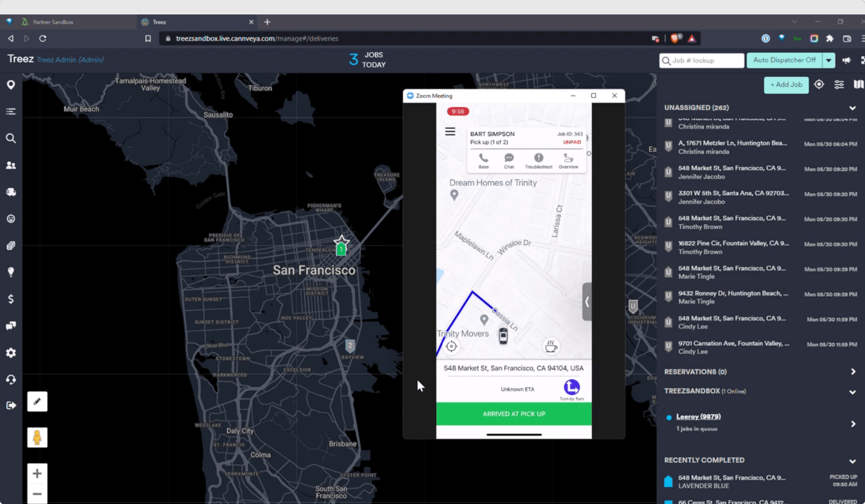
Task: Toggle the locate drivers target icon
Action: click(x=819, y=84)
